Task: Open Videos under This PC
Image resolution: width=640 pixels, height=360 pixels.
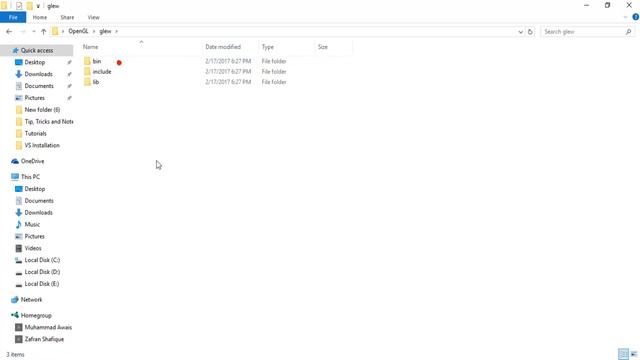Action: pos(33,248)
